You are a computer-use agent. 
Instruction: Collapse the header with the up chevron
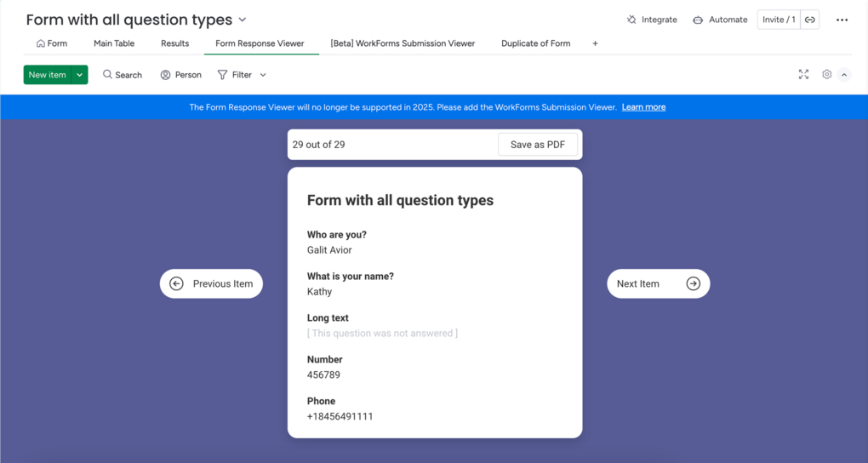pyautogui.click(x=844, y=75)
